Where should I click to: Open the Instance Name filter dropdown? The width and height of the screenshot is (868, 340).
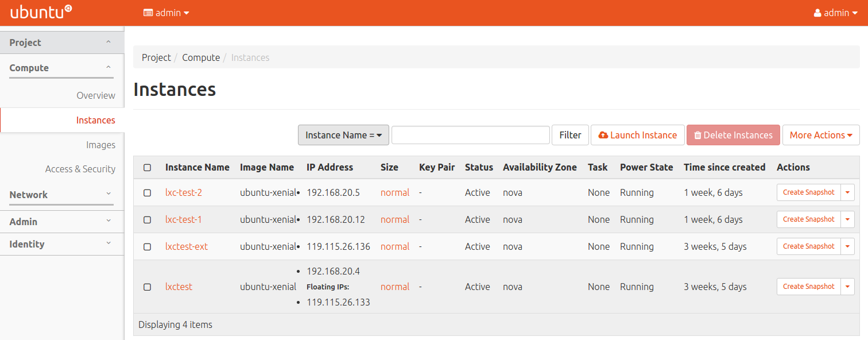click(x=343, y=135)
